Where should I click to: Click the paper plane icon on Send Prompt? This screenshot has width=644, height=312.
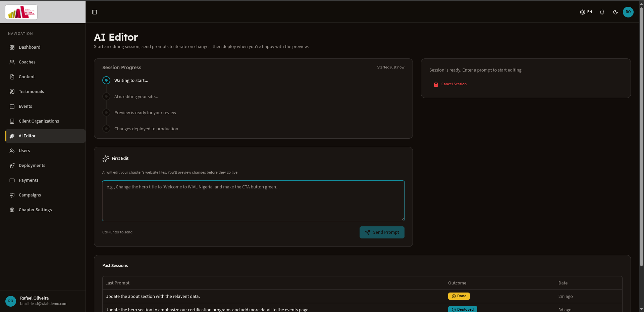coord(368,232)
